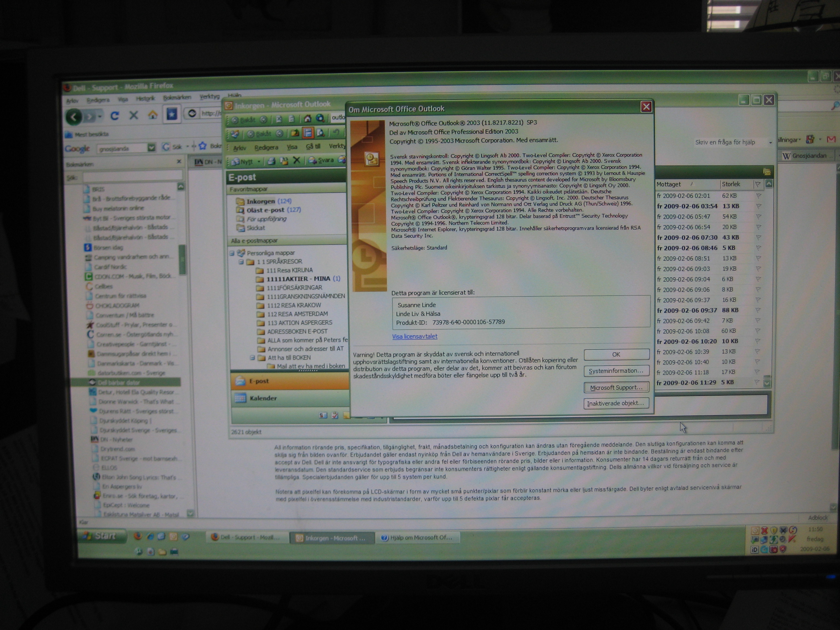
Task: Click Outlook search the web globe icon
Action: click(x=320, y=118)
